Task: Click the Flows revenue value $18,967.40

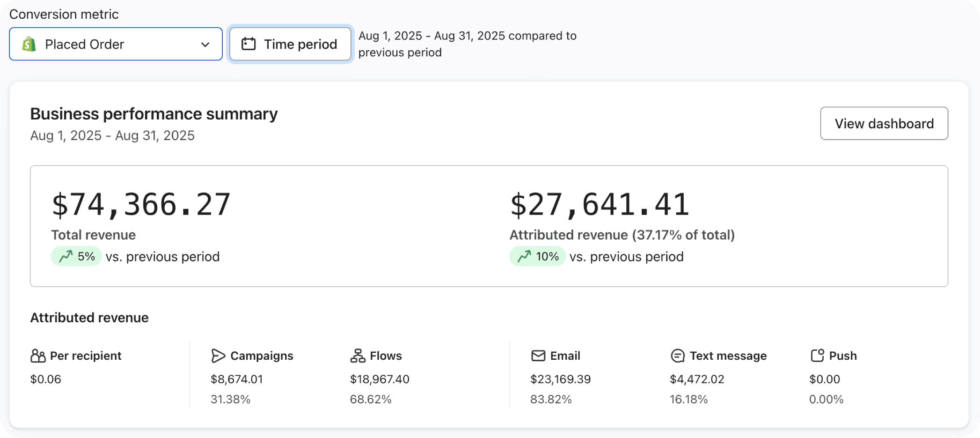Action: pyautogui.click(x=380, y=379)
